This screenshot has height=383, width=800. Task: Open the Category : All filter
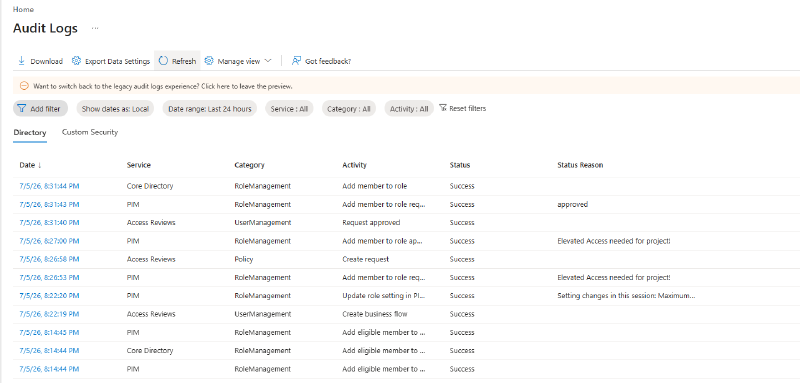pyautogui.click(x=348, y=109)
